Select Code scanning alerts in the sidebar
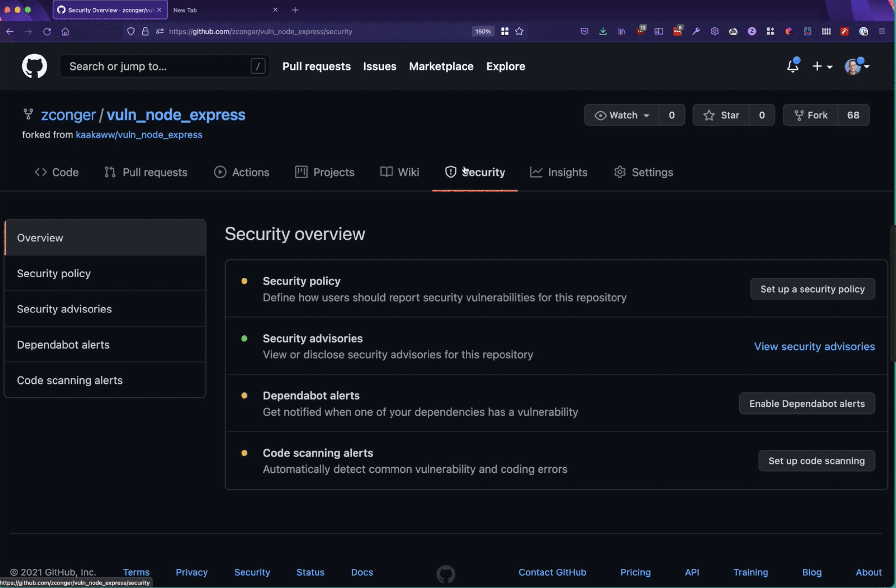Viewport: 896px width, 588px height. [x=105, y=380]
